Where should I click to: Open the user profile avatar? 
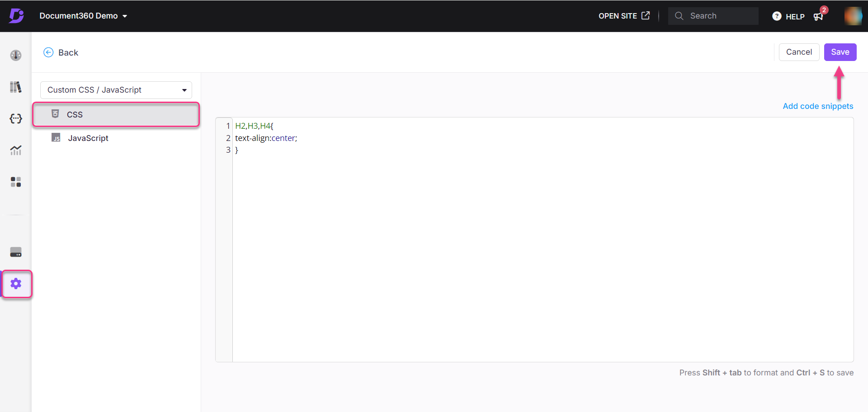(853, 16)
